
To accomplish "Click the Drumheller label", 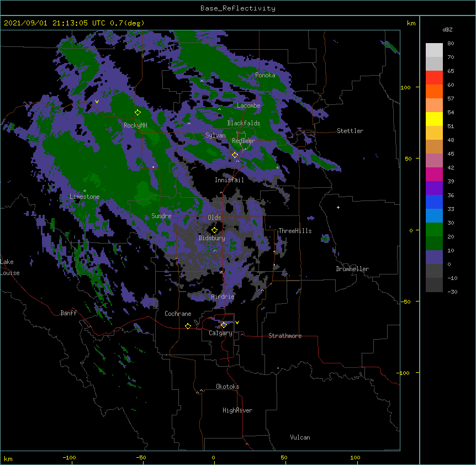I will point(352,269).
